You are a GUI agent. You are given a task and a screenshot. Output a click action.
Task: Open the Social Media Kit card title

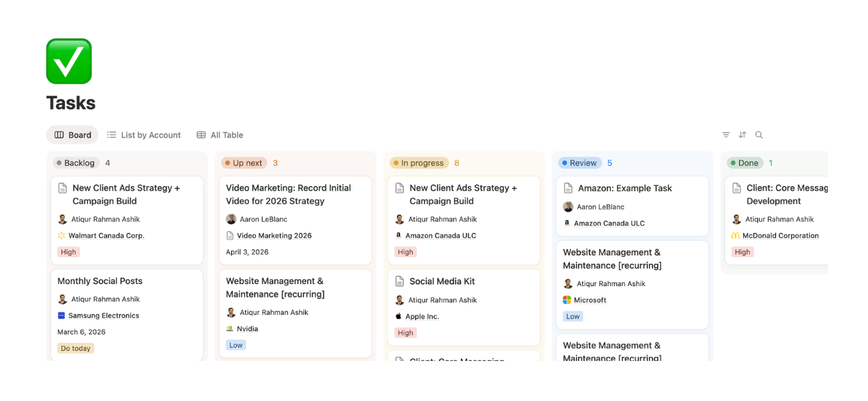pyautogui.click(x=442, y=281)
